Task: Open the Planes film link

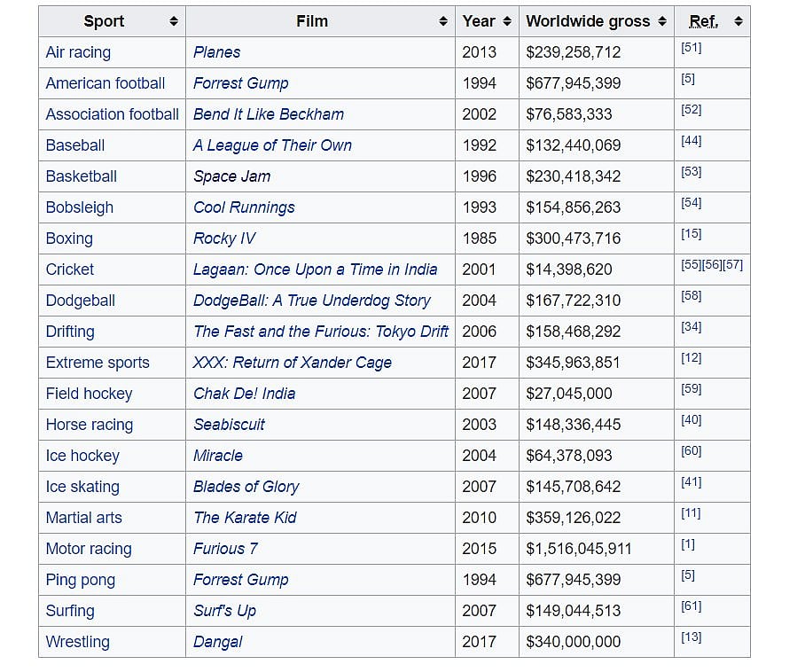Action: [x=217, y=52]
